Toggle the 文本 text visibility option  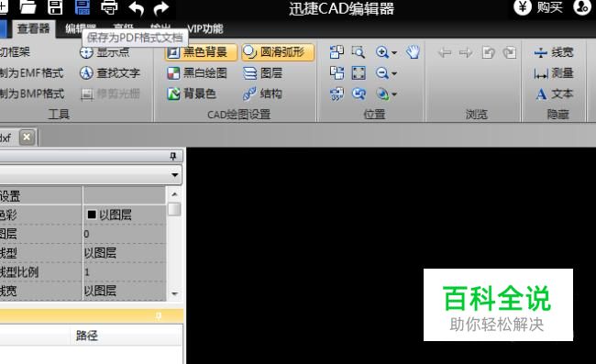click(554, 94)
